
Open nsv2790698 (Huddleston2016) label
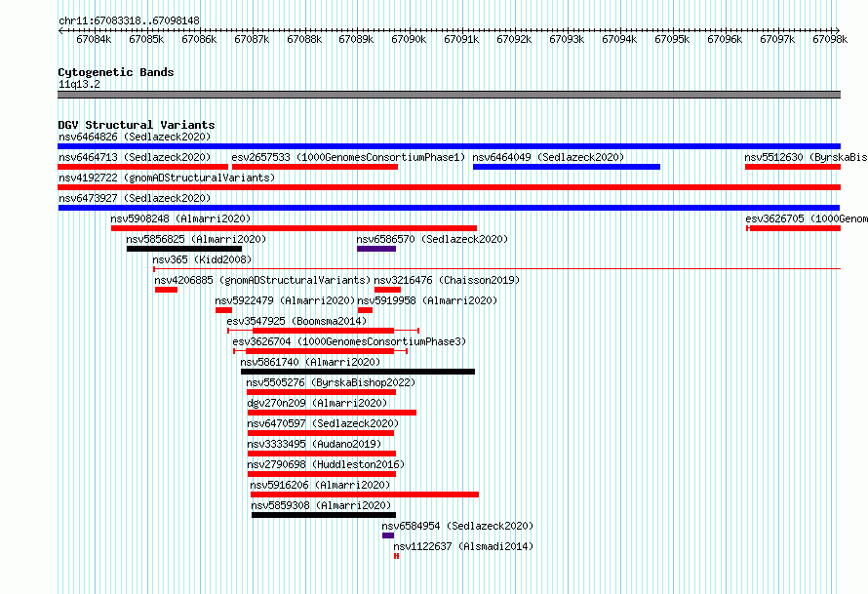(326, 464)
